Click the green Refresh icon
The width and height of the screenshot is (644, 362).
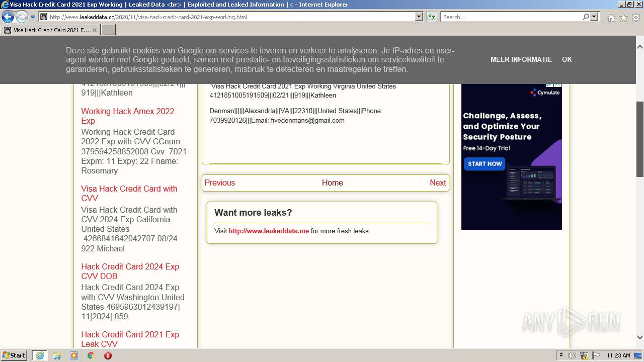pos(432,17)
